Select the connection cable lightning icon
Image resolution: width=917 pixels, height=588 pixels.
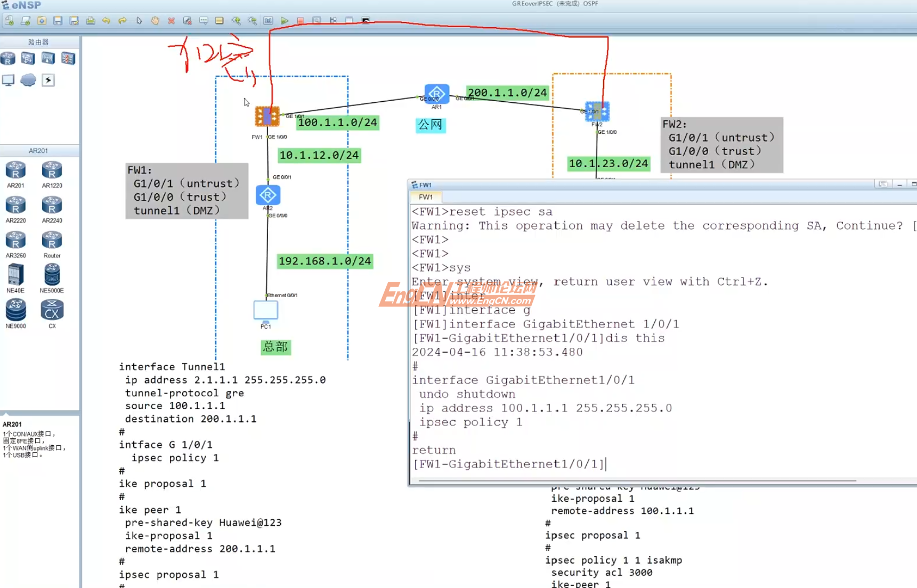(x=48, y=80)
